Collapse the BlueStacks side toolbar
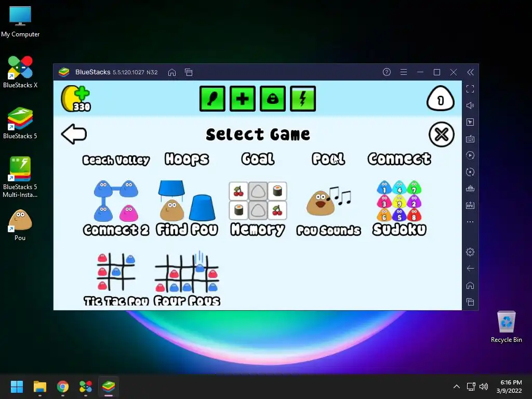 click(470, 72)
